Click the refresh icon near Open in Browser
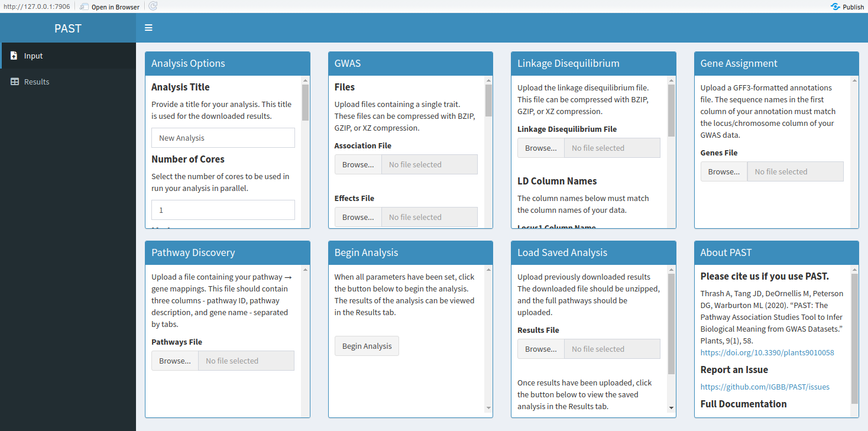The image size is (868, 431). (153, 7)
